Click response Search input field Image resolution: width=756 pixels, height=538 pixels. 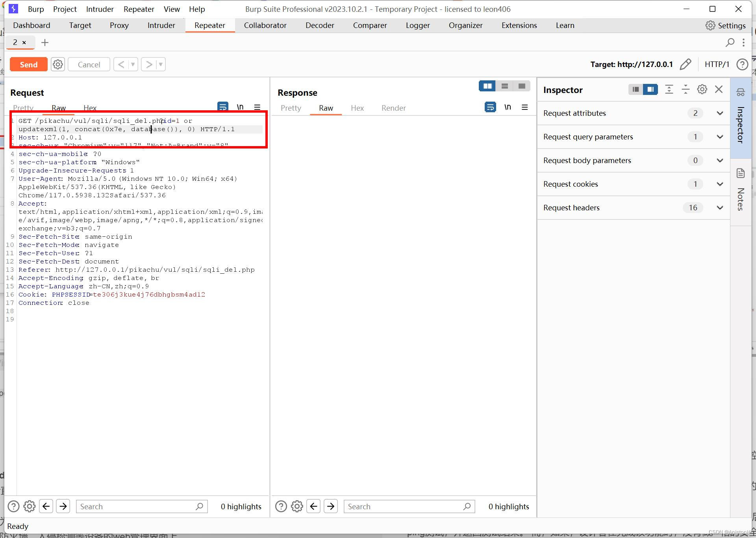(x=409, y=506)
